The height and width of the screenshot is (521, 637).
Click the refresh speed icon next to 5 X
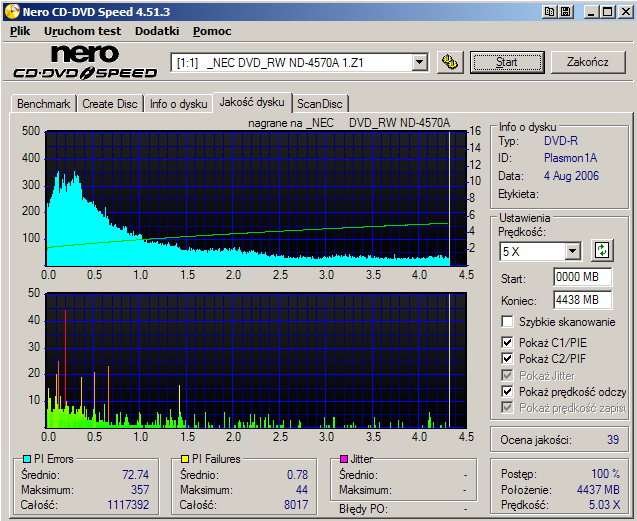602,250
